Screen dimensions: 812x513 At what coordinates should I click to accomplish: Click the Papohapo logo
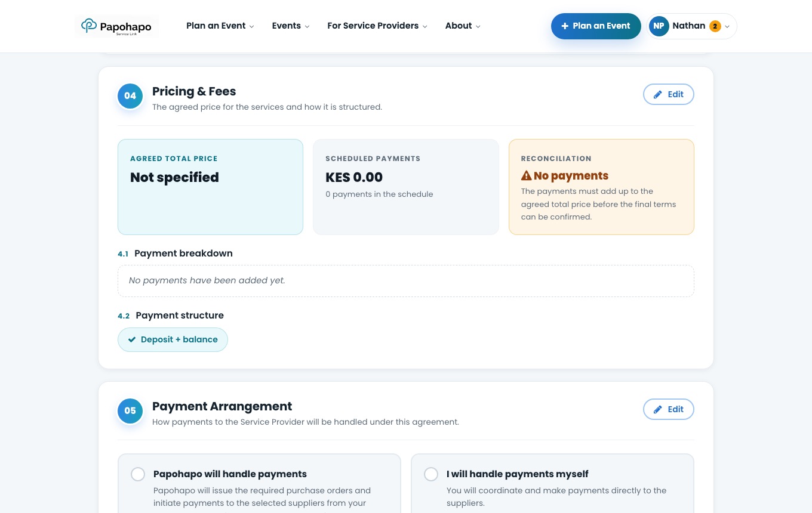117,26
